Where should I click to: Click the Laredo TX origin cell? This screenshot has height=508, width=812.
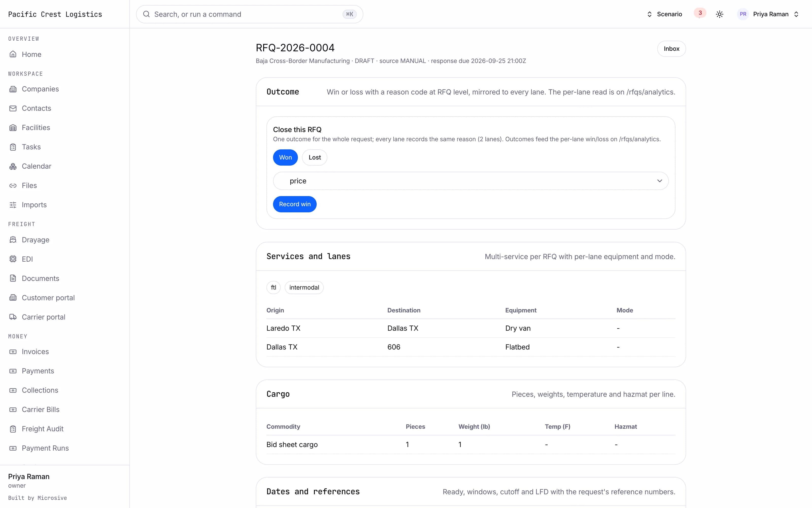(283, 328)
